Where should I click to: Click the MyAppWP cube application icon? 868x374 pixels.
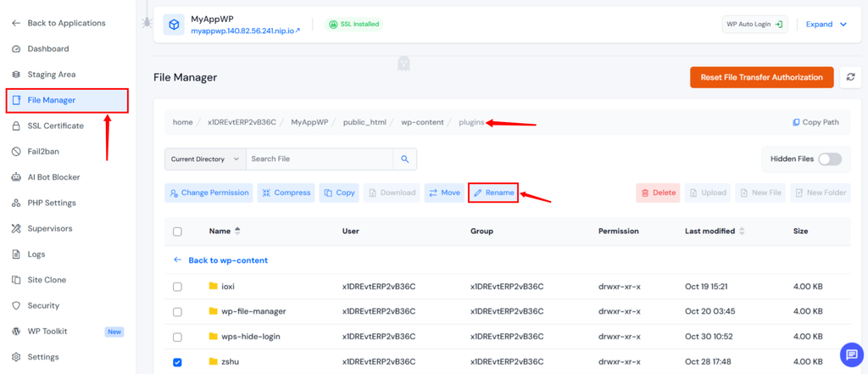point(174,25)
